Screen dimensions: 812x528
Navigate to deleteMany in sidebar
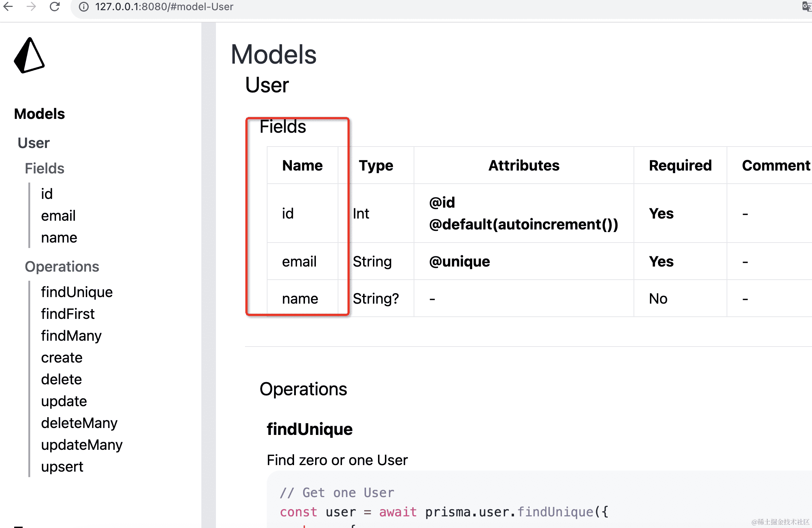(79, 423)
